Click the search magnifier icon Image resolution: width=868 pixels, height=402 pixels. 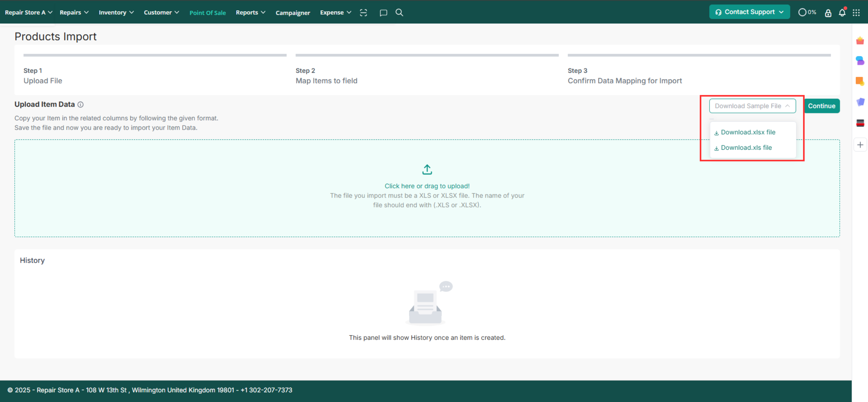pyautogui.click(x=399, y=12)
